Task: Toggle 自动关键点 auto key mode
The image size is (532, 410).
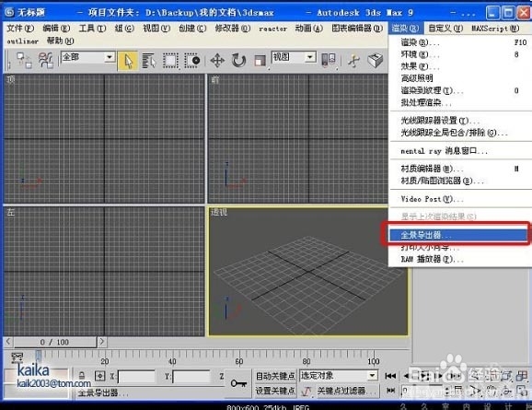Action: pos(275,376)
